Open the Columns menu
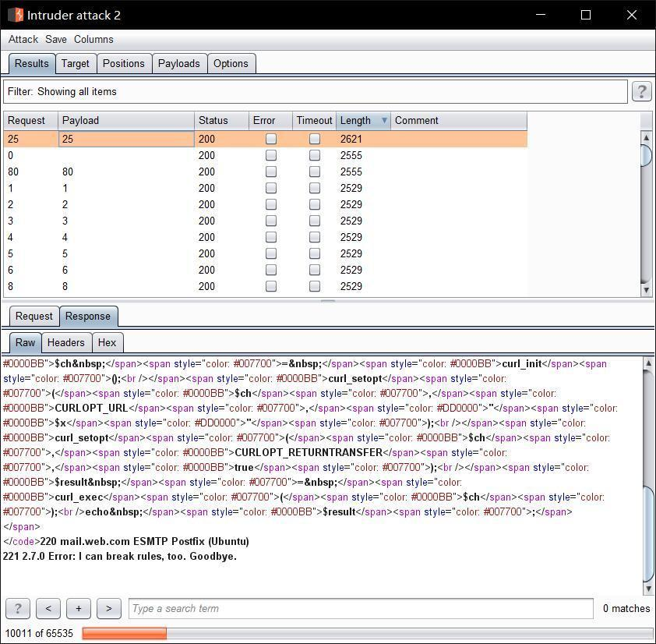The height and width of the screenshot is (644, 656). point(93,39)
